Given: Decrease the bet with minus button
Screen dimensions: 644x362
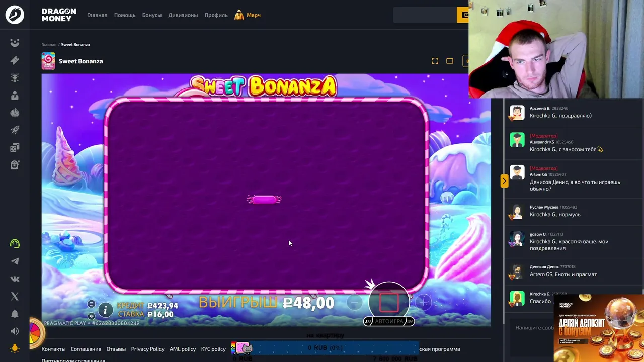Looking at the screenshot, I should 355,302.
